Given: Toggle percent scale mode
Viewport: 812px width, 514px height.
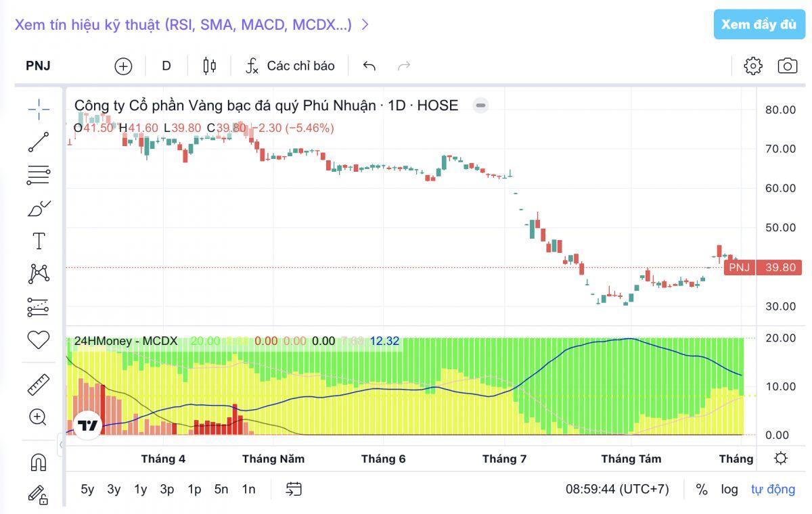Looking at the screenshot, I should pyautogui.click(x=702, y=489).
